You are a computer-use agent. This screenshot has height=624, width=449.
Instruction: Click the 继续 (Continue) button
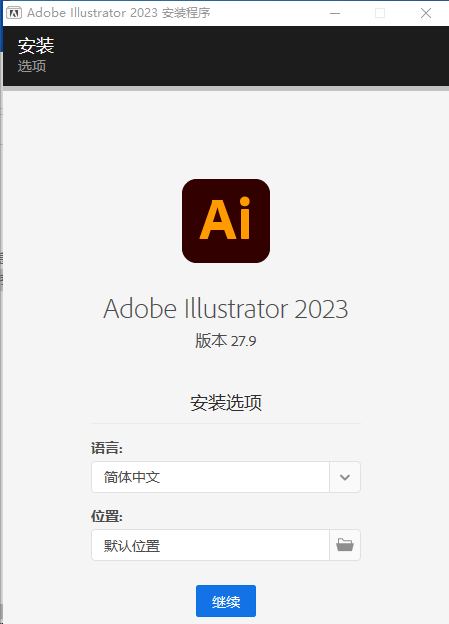(226, 601)
